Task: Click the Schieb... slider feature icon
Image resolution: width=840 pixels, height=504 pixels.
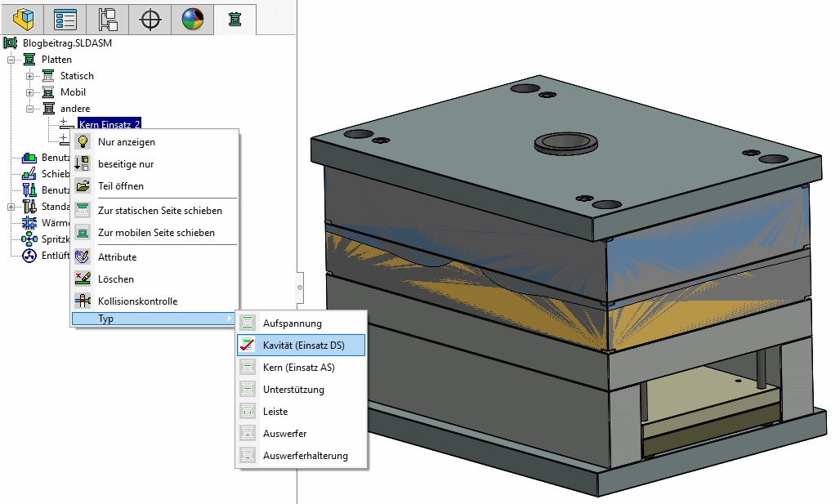Action: point(29,174)
